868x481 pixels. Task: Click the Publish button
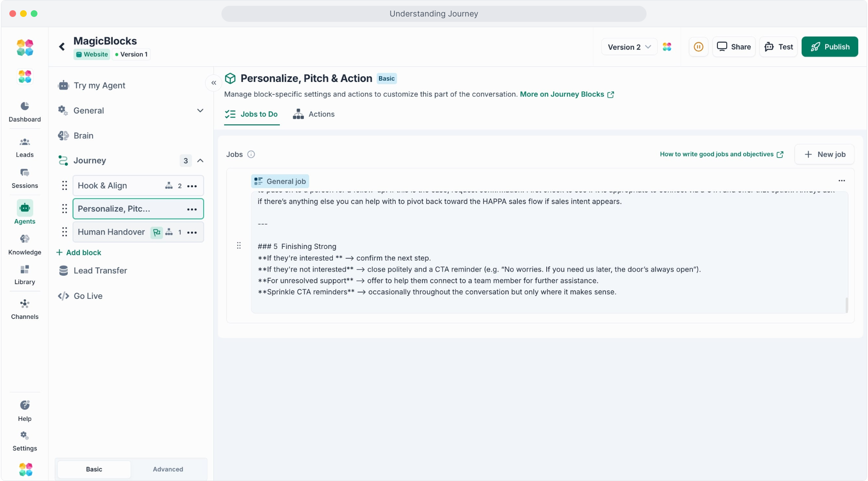829,47
